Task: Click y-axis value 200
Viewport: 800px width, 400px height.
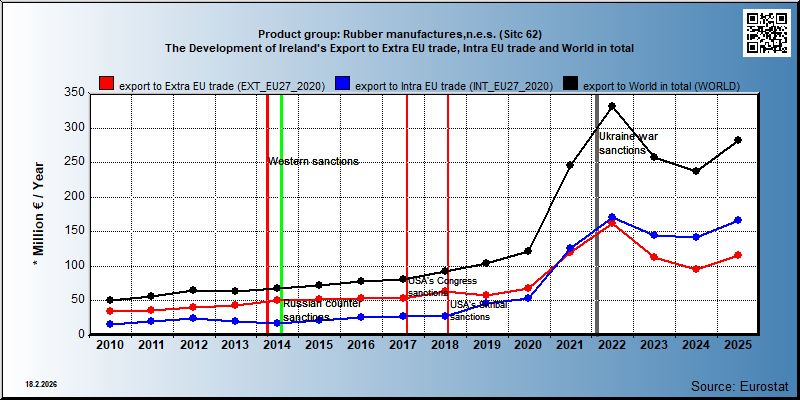Action: point(74,197)
